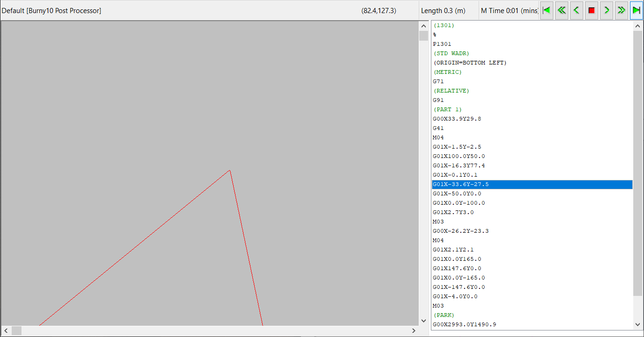Step back one line with the single left arrow
The image size is (644, 337).
(x=577, y=10)
